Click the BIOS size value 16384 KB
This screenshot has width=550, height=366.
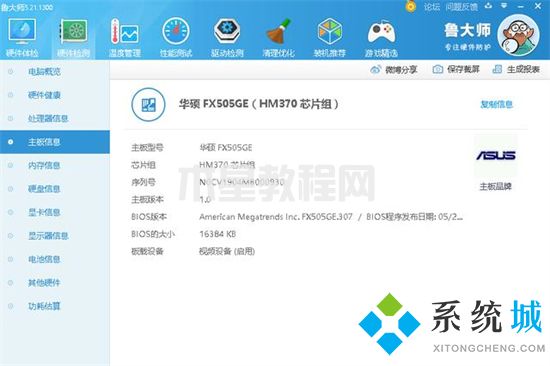(217, 234)
